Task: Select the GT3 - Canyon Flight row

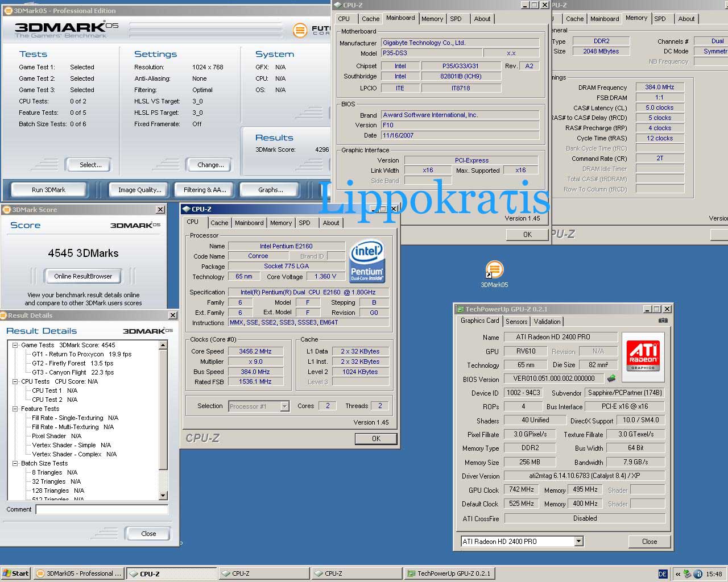Action: pos(72,372)
